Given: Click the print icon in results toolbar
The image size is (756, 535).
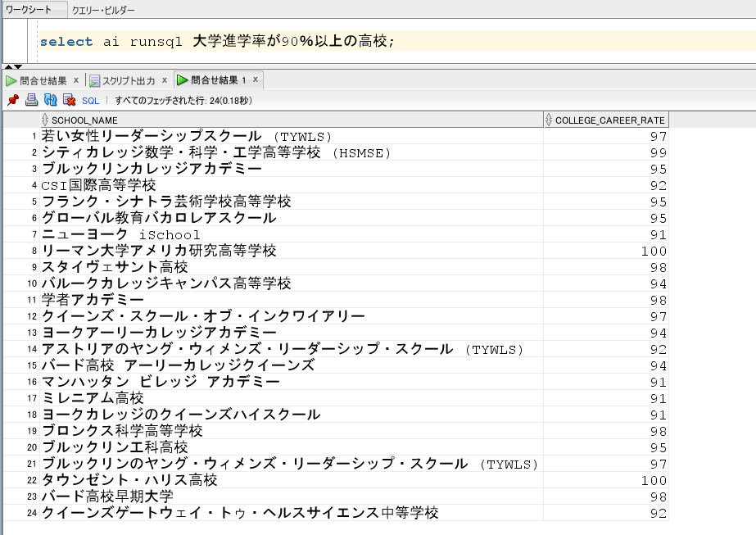Looking at the screenshot, I should tap(31, 100).
